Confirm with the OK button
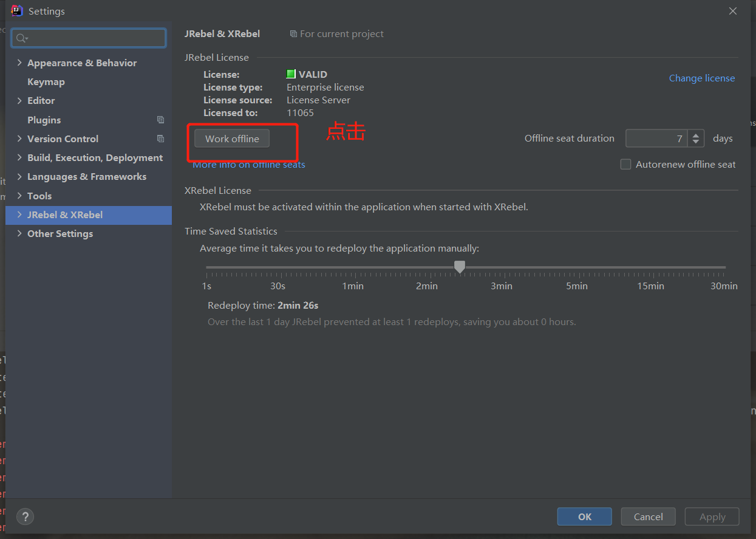 [585, 517]
